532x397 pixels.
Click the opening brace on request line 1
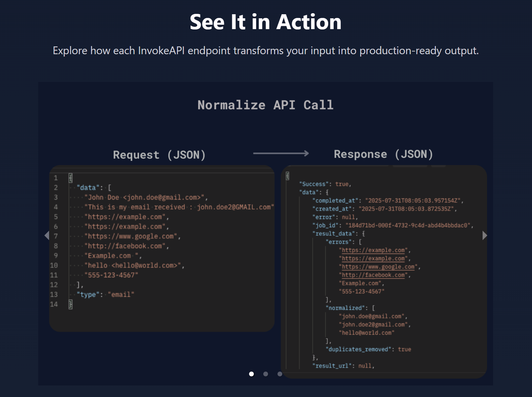(x=70, y=178)
